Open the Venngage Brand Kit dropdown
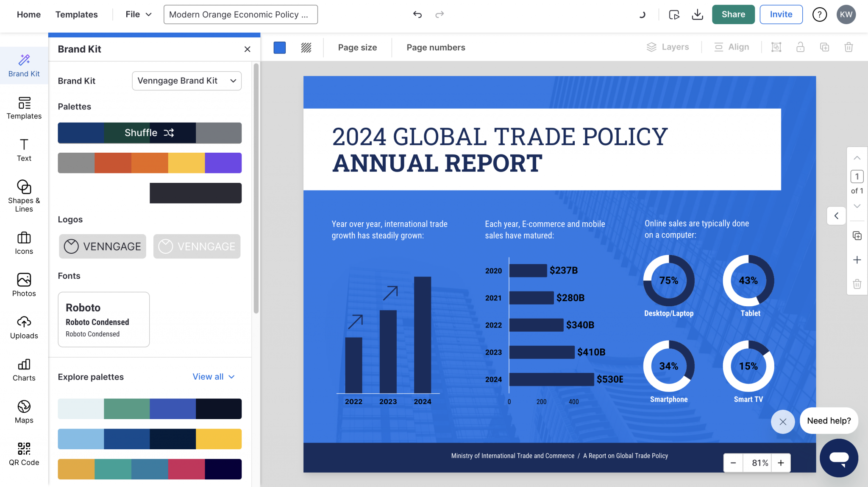 pyautogui.click(x=186, y=81)
